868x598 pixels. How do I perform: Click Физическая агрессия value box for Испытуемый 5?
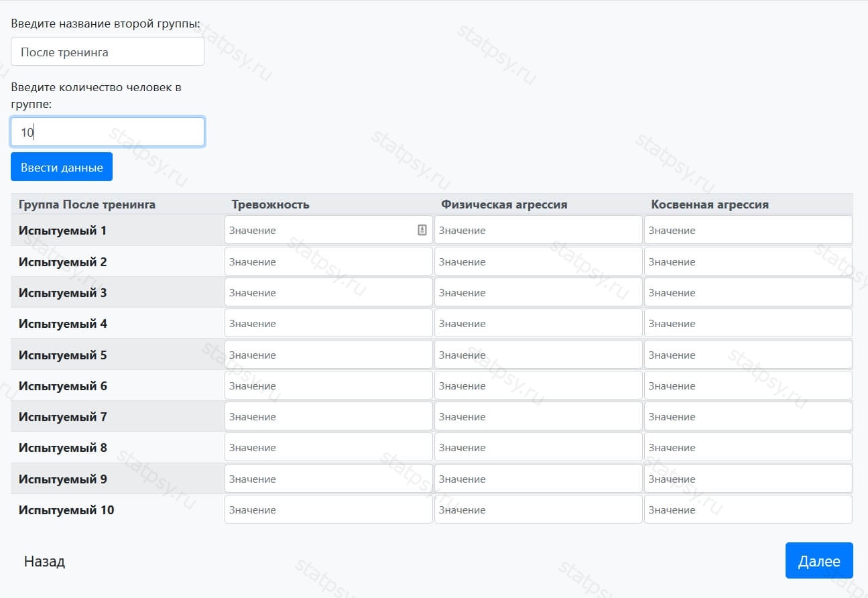[x=538, y=355]
